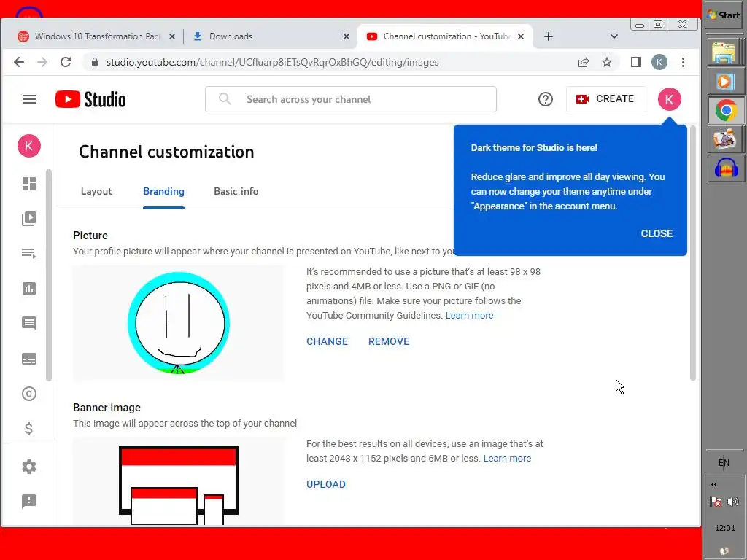Open a new browser tab
This screenshot has height=560, width=747.
pos(549,36)
